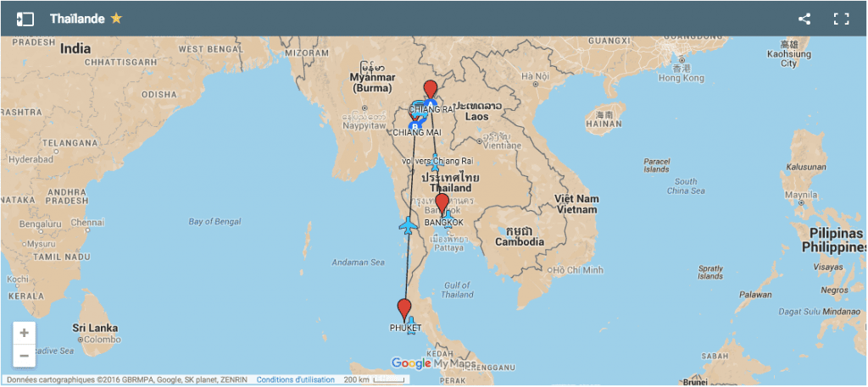This screenshot has width=868, height=387.
Task: Click the Bengaluru city label
Action: [40, 224]
